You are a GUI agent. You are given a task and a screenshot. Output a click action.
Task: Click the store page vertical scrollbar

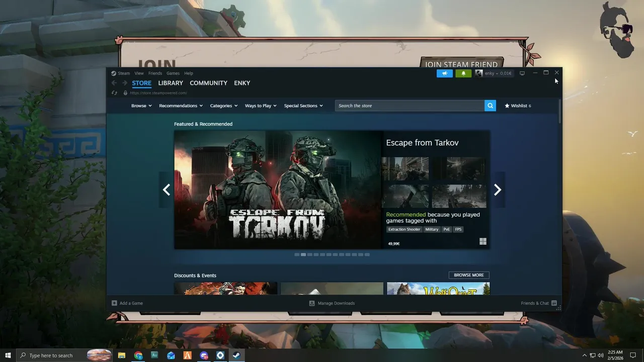(560, 112)
